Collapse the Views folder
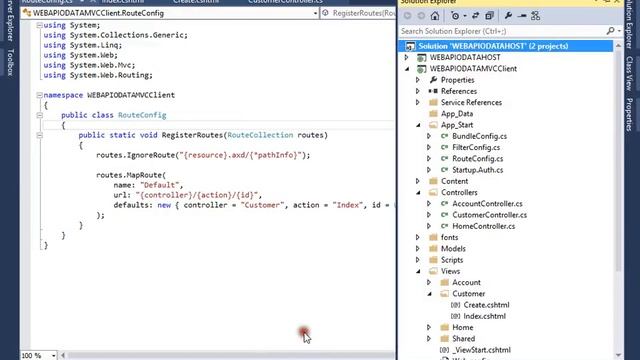 tap(418, 271)
